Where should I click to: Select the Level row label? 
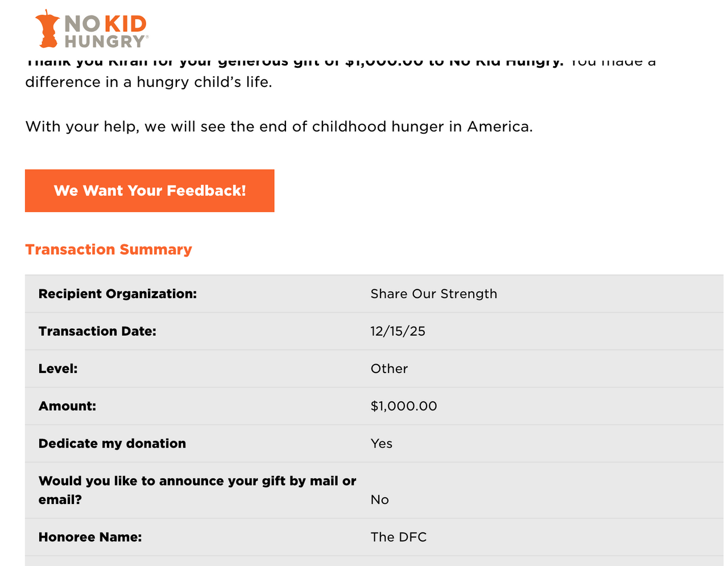coord(58,369)
